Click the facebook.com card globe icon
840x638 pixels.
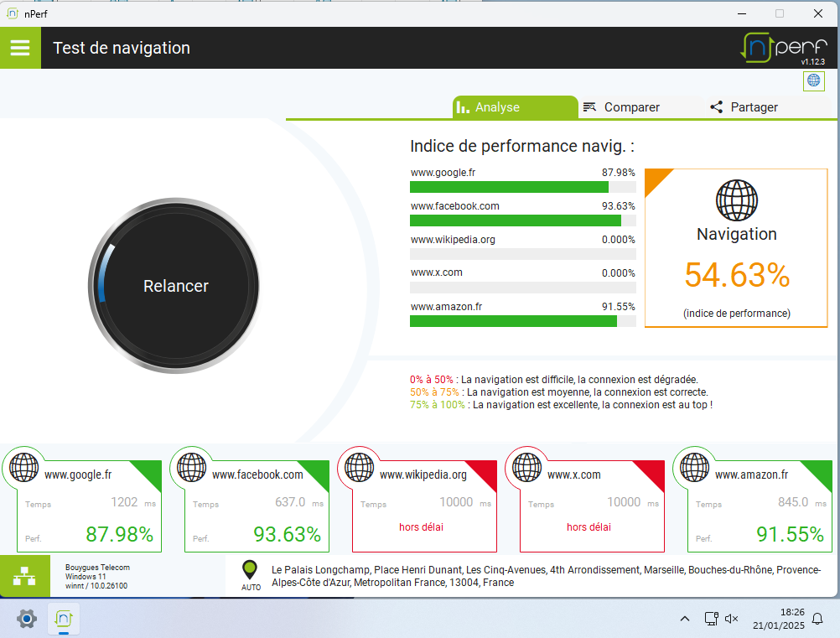click(191, 467)
